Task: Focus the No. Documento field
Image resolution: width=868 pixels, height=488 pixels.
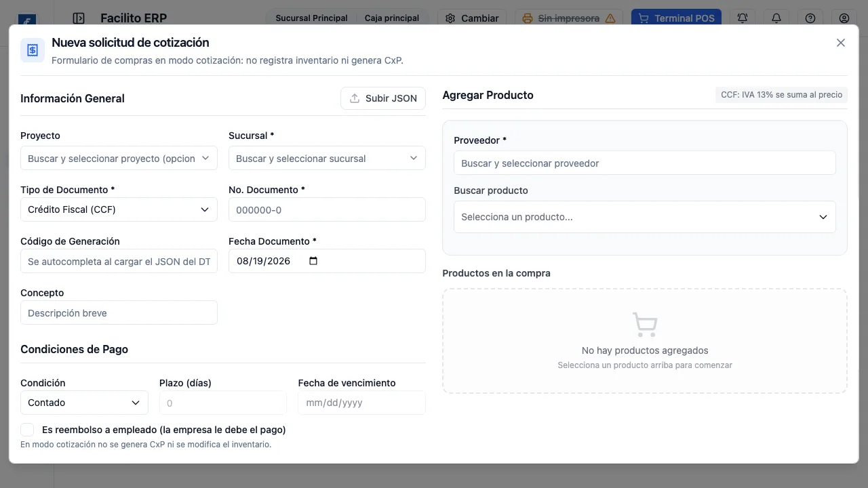Action: 327,209
